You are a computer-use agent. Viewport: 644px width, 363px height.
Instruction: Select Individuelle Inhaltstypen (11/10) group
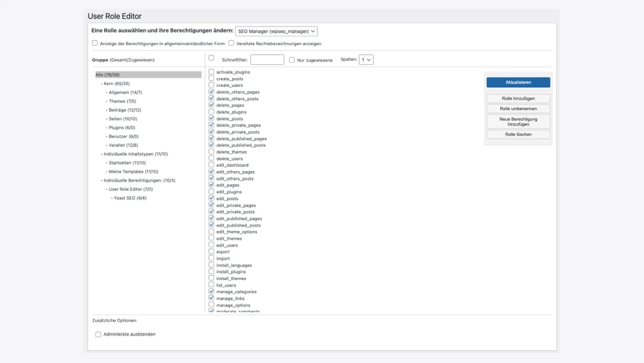click(136, 154)
